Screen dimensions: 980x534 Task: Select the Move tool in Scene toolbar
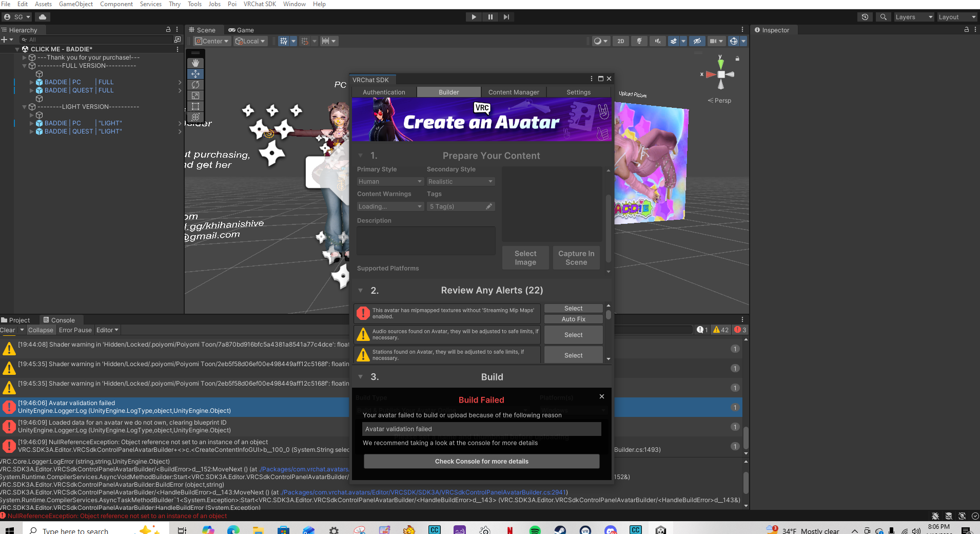195,74
